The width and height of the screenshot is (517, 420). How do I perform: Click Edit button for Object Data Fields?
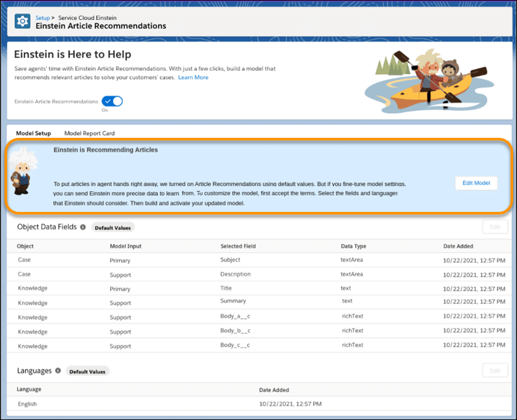(495, 227)
